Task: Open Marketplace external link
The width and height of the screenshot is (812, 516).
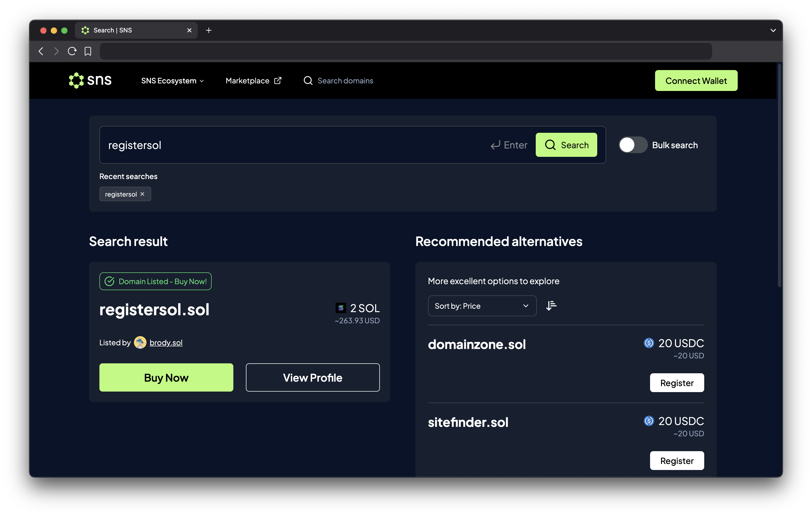Action: (x=253, y=81)
